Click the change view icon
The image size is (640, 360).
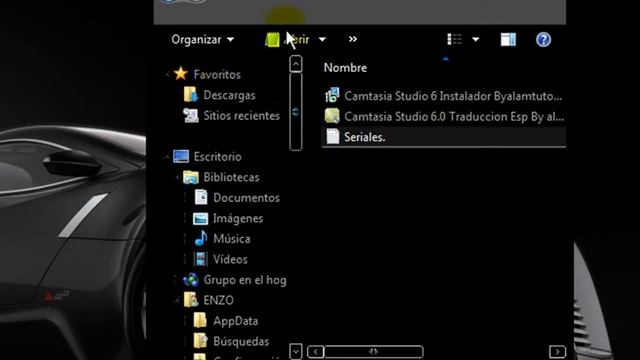coord(454,40)
